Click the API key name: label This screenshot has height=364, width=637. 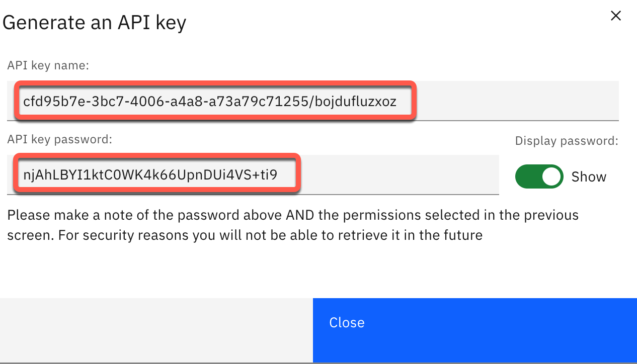48,65
